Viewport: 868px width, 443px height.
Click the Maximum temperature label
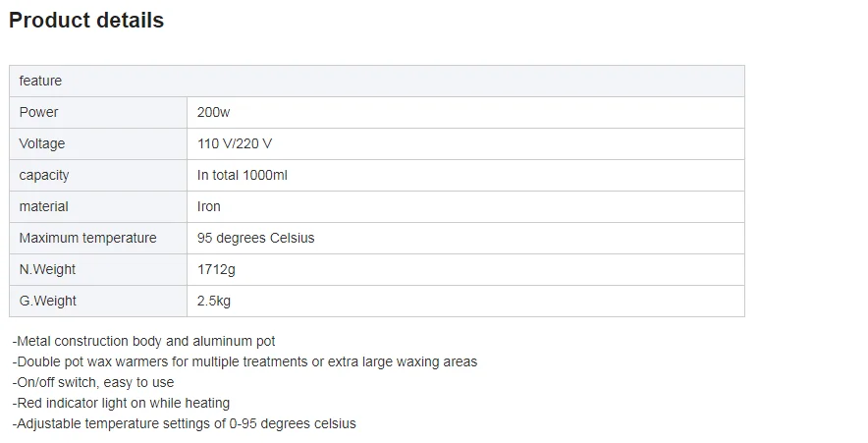[x=87, y=238]
